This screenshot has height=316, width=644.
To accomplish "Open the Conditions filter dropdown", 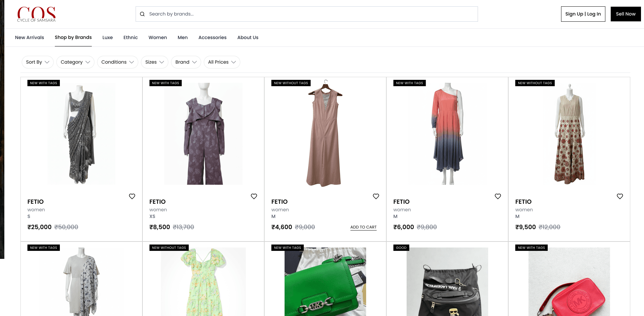I will click(x=117, y=62).
